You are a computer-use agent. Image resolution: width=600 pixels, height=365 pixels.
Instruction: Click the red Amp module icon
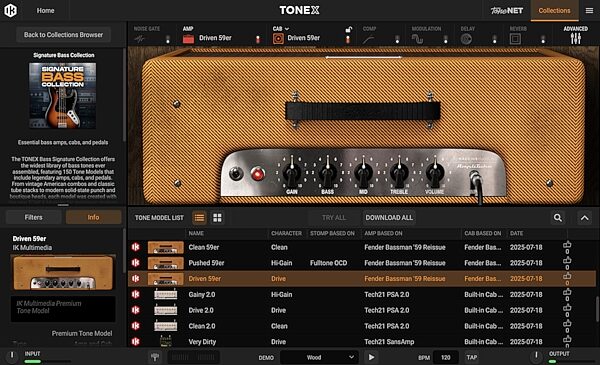pyautogui.click(x=188, y=39)
